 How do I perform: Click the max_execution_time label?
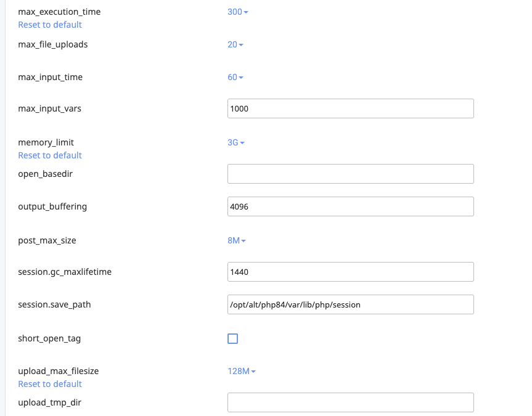(59, 12)
